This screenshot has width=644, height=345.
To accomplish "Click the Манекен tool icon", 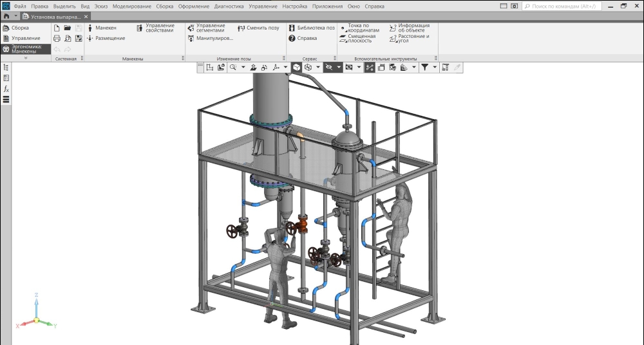I will [90, 28].
